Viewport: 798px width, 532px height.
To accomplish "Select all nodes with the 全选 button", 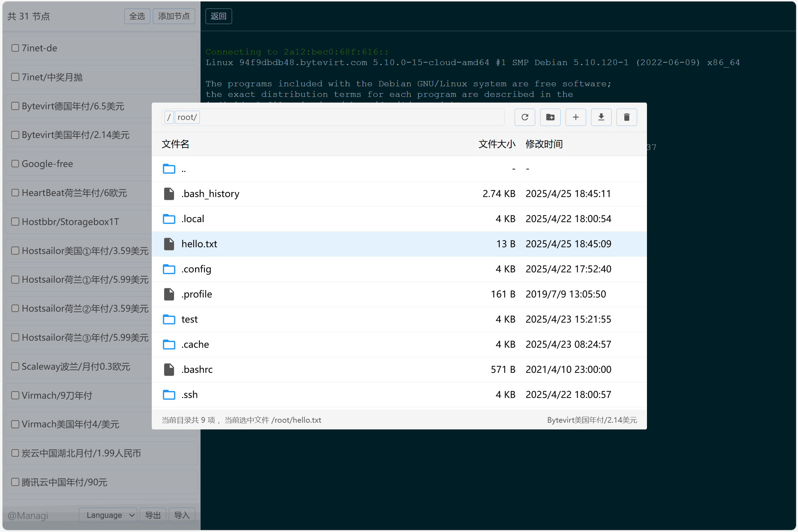I will point(137,16).
